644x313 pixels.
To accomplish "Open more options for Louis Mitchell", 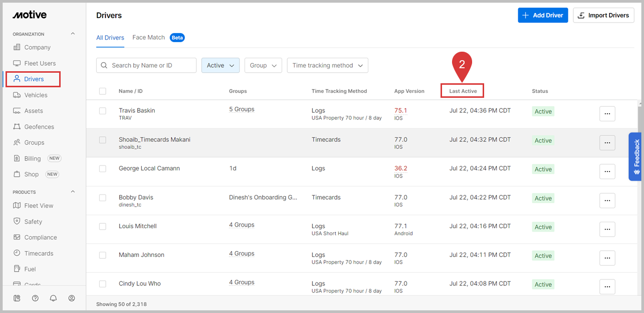I will [x=607, y=229].
